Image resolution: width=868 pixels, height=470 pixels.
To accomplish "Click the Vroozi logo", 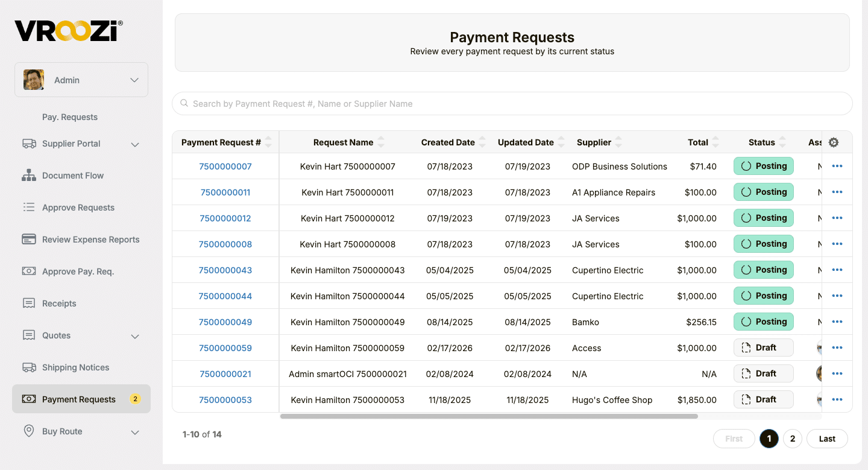I will [x=69, y=31].
